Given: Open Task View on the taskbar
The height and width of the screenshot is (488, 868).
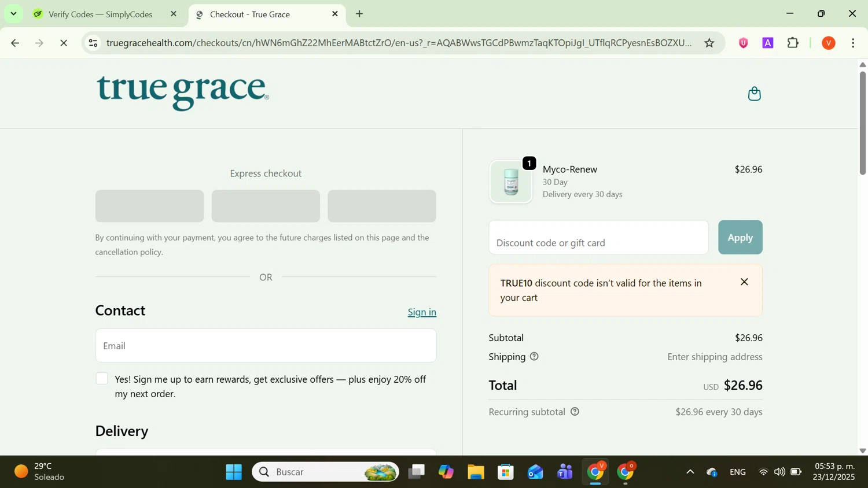Looking at the screenshot, I should [x=416, y=472].
